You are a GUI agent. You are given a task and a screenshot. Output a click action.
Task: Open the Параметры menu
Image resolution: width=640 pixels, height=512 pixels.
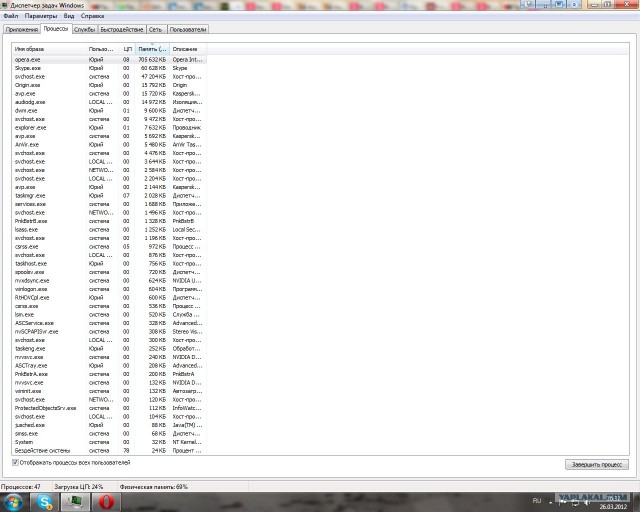click(41, 16)
